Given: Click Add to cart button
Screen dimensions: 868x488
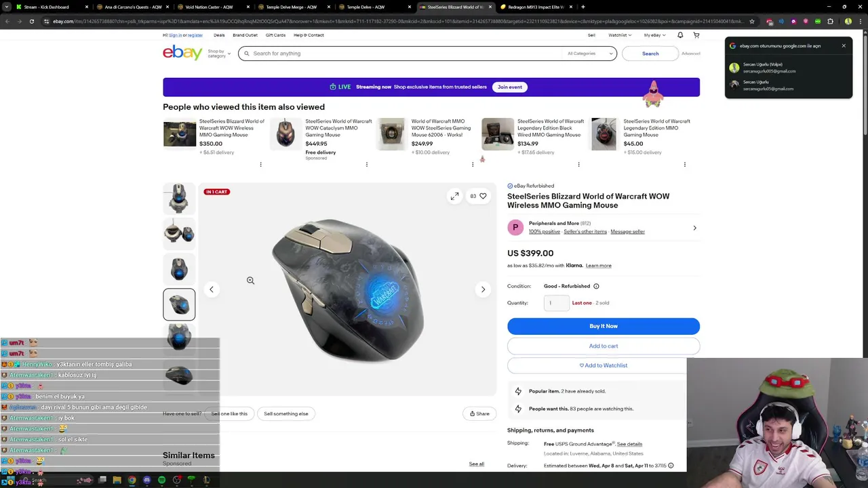Looking at the screenshot, I should click(x=603, y=346).
